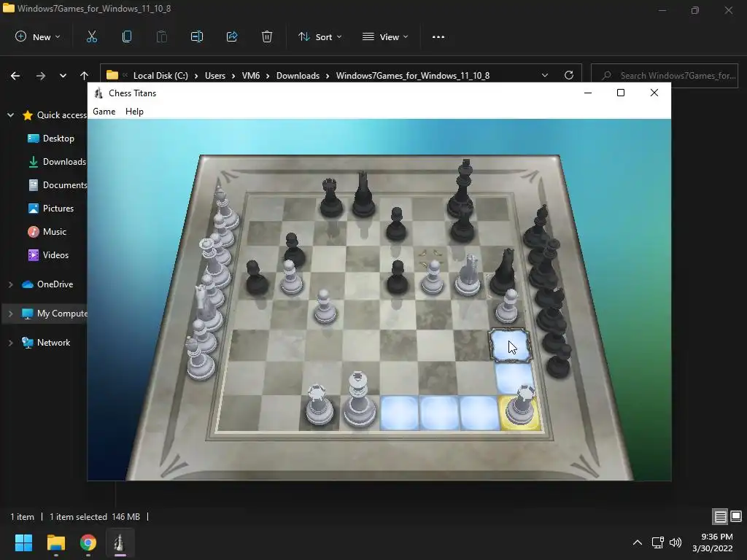The image size is (747, 560).
Task: Expand the OneDrive tree node
Action: (x=10, y=284)
